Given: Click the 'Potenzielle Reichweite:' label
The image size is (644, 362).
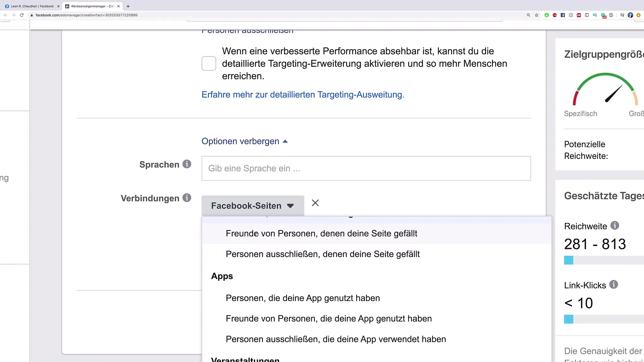Looking at the screenshot, I should click(586, 150).
